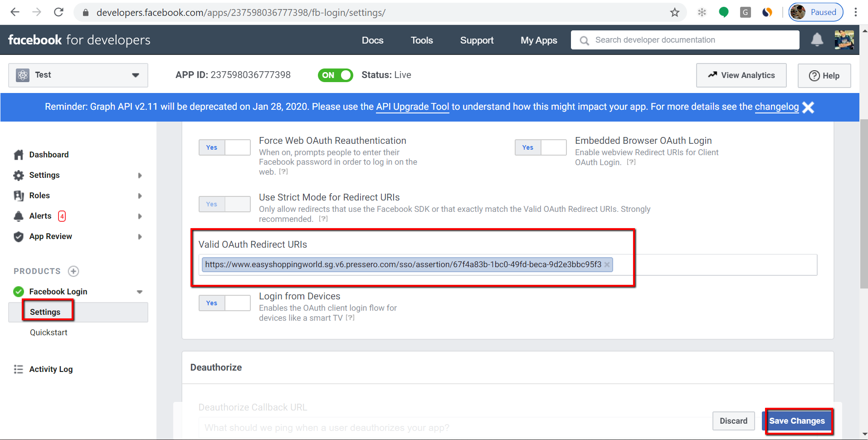Expand the Roles sidebar submenu arrow

(140, 196)
